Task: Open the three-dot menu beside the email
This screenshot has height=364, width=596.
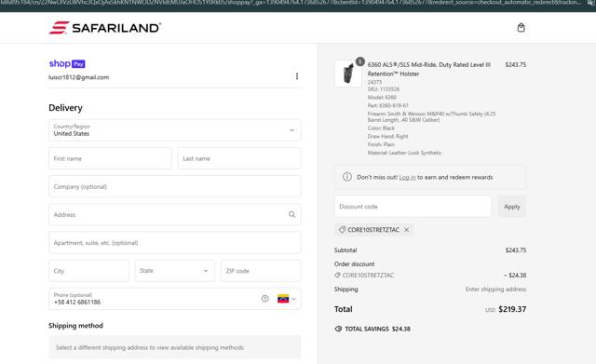Action: [x=297, y=76]
